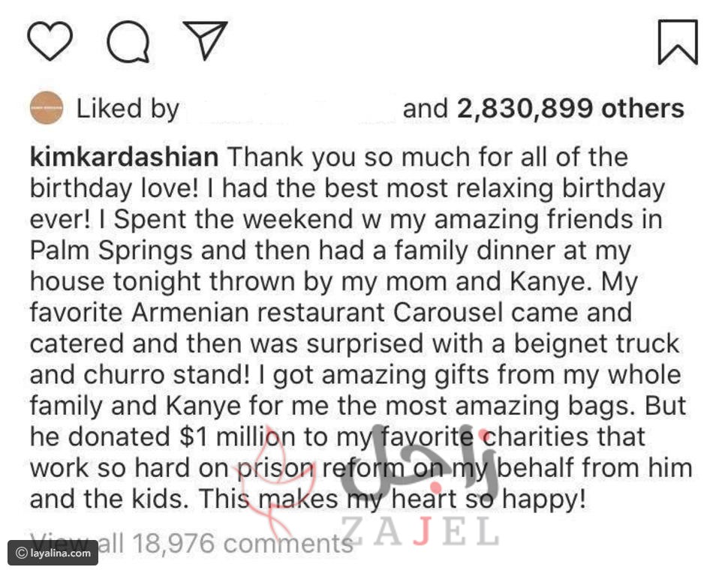The width and height of the screenshot is (728, 573).
Task: Click the copyright symbol in layalina badge
Action: point(21,553)
